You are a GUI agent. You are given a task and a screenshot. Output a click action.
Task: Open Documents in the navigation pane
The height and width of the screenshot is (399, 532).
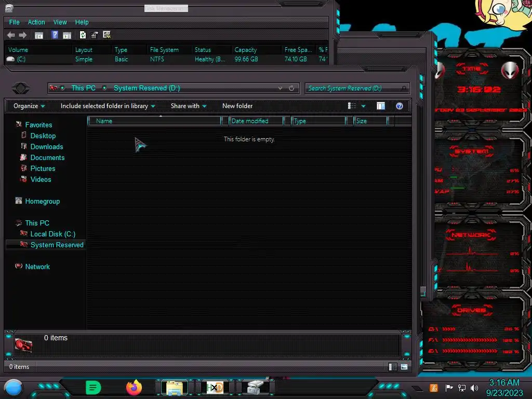tap(47, 157)
